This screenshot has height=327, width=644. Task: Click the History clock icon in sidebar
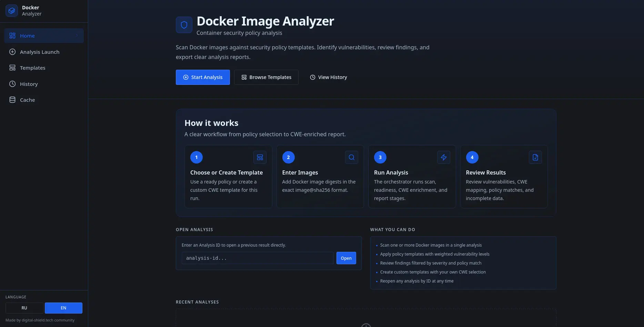click(12, 84)
